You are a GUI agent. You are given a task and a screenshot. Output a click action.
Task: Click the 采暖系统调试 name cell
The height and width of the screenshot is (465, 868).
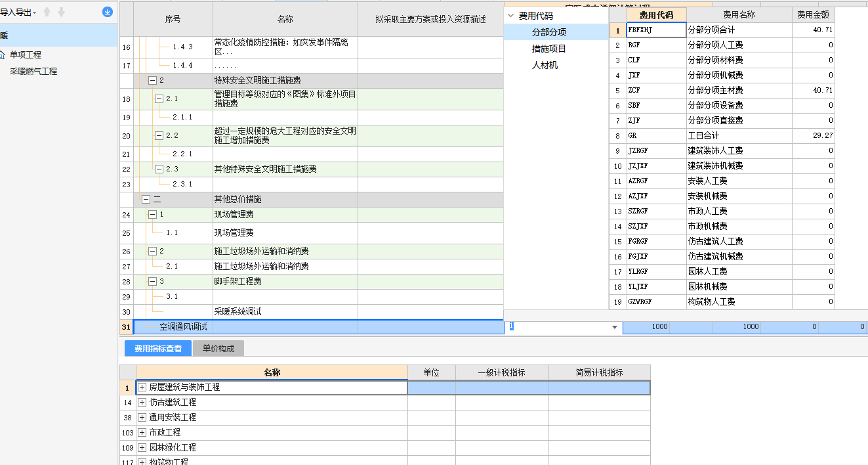(285, 311)
